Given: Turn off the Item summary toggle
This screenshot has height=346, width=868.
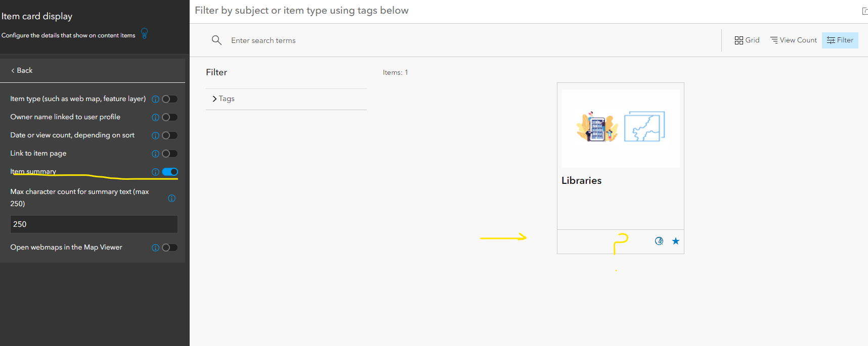Looking at the screenshot, I should (170, 172).
